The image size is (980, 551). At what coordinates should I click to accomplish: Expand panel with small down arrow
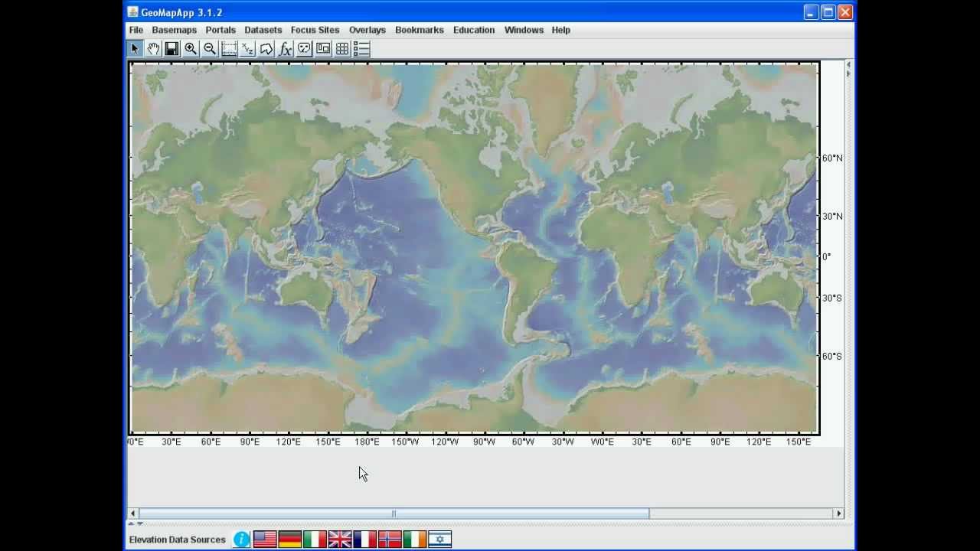click(139, 524)
